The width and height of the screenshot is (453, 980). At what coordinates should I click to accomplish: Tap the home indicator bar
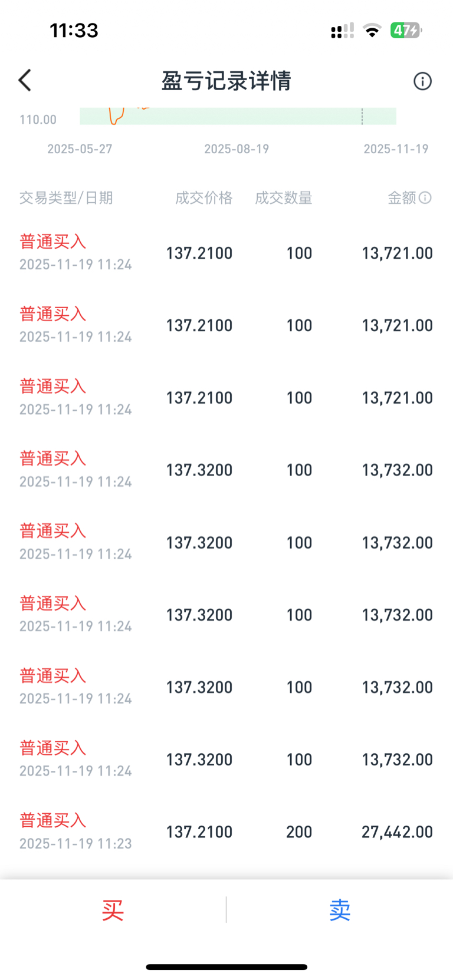pyautogui.click(x=226, y=967)
